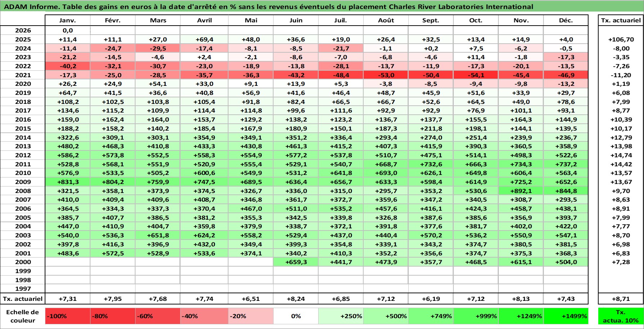Select the 'Juil.' column header
Screen dimensions: 644x329
(x=341, y=20)
